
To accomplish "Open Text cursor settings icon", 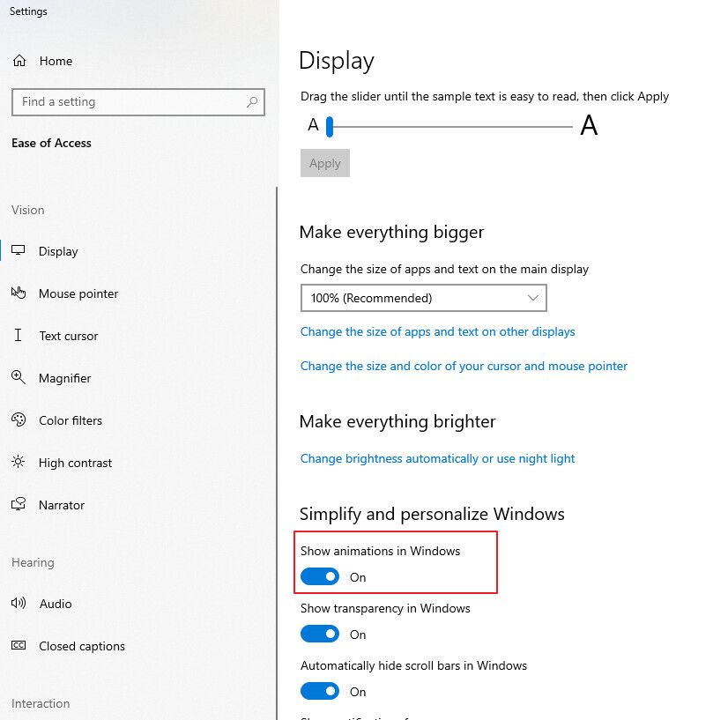I will click(x=19, y=336).
